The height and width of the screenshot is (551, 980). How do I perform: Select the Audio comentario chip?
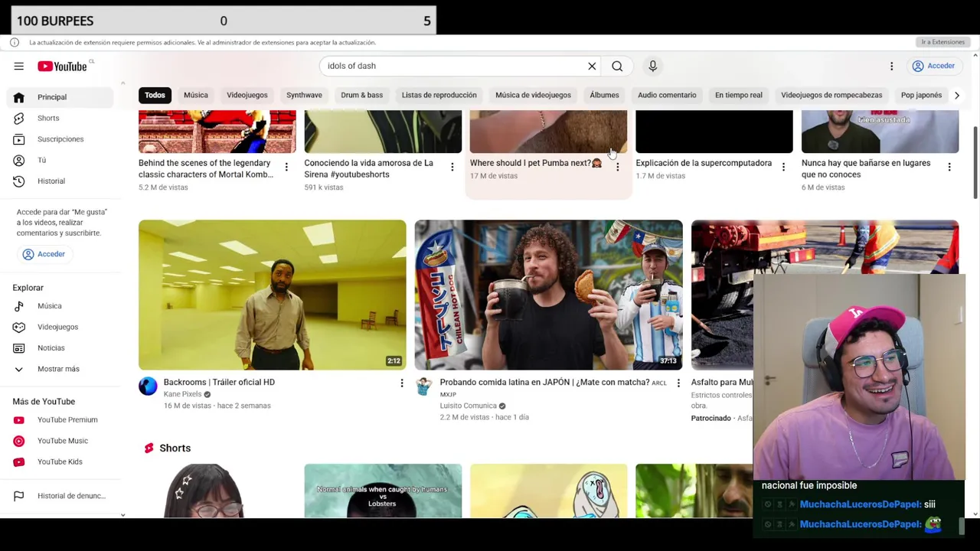pos(667,95)
